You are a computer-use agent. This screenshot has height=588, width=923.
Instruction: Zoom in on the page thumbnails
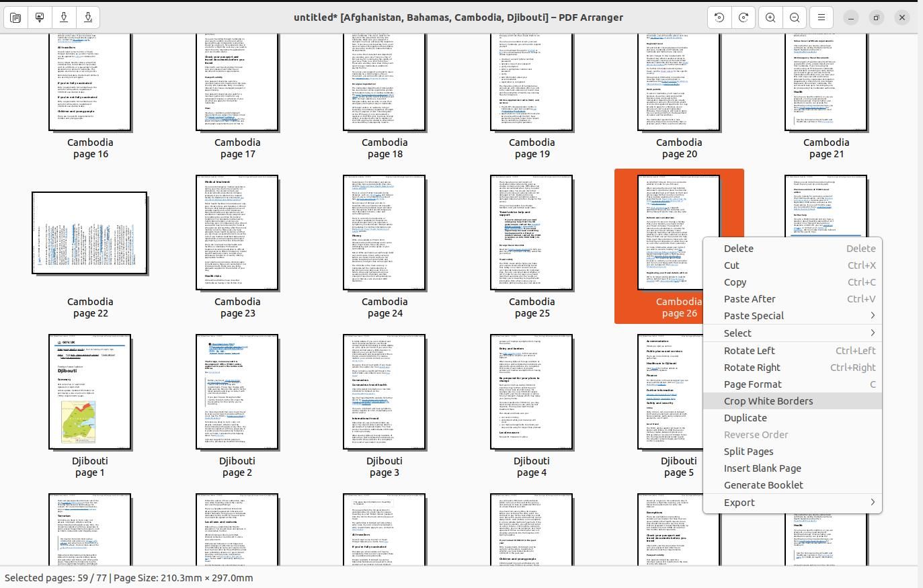click(770, 17)
